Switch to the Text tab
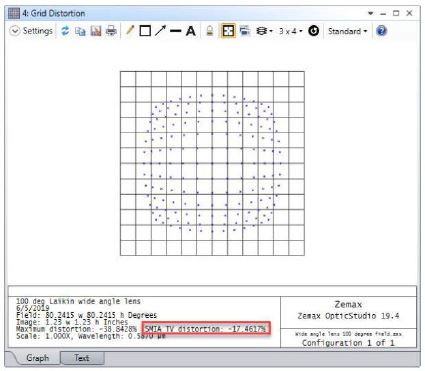Viewport: 425px width, 371px height. click(82, 358)
